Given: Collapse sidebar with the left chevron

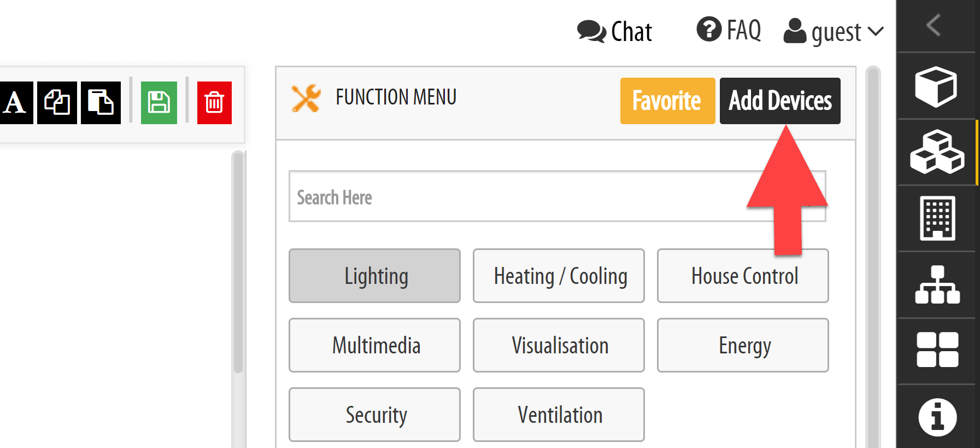Looking at the screenshot, I should pos(934,25).
